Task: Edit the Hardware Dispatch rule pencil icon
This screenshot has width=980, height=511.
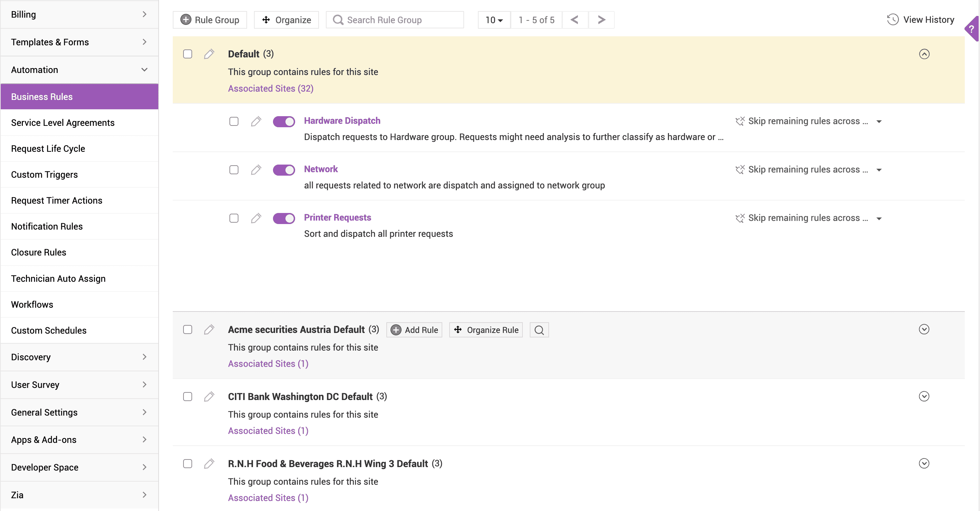Action: [256, 121]
